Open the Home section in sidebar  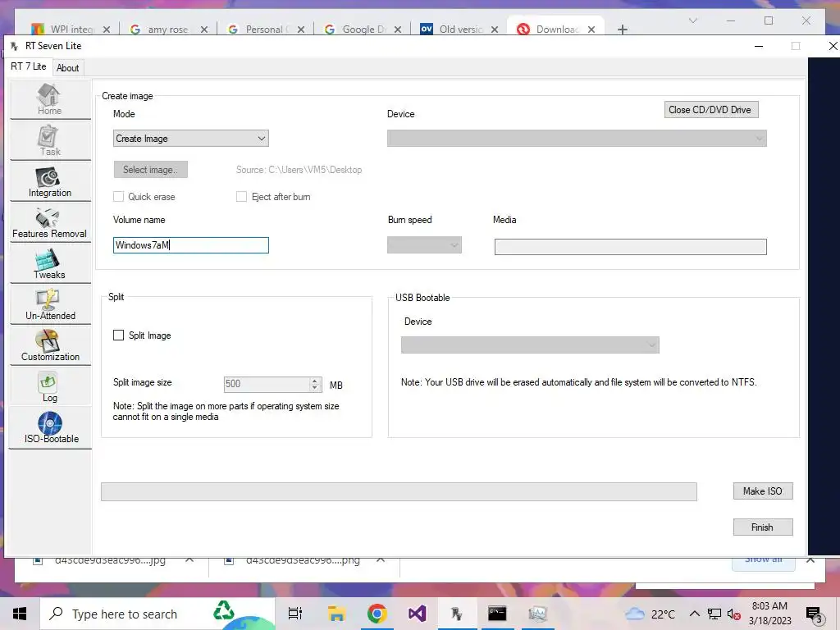pyautogui.click(x=50, y=99)
